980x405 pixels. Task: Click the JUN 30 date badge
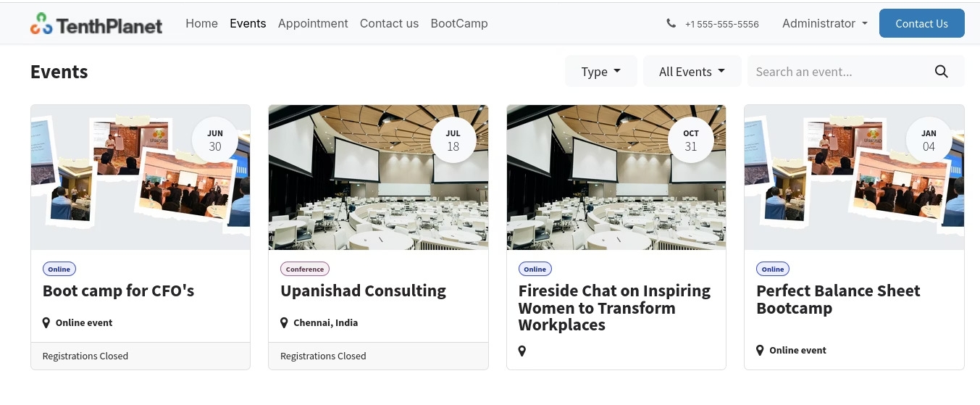click(x=214, y=140)
